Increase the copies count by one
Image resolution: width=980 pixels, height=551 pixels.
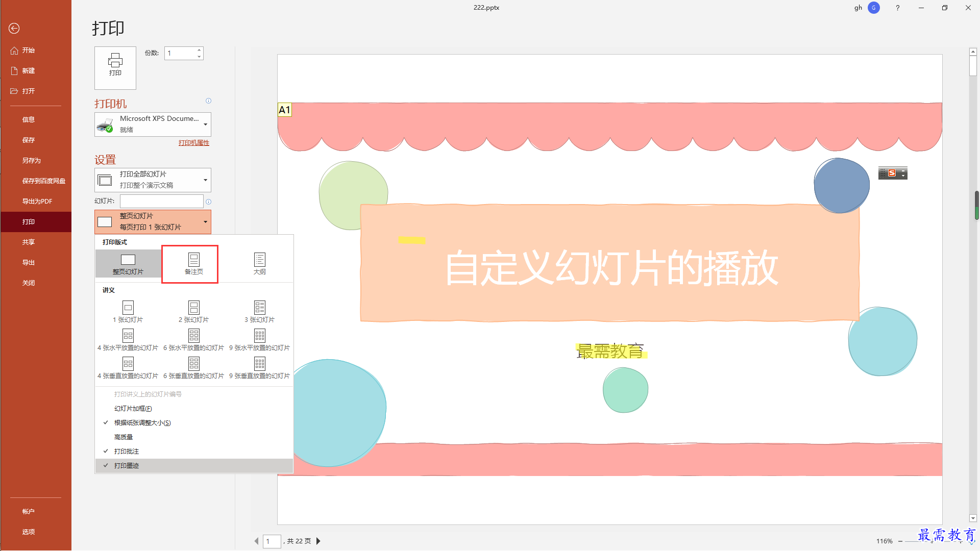(199, 50)
